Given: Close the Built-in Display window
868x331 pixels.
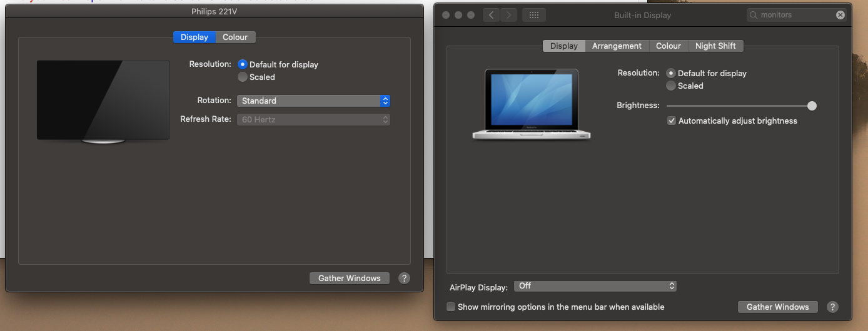Looking at the screenshot, I should (x=447, y=15).
